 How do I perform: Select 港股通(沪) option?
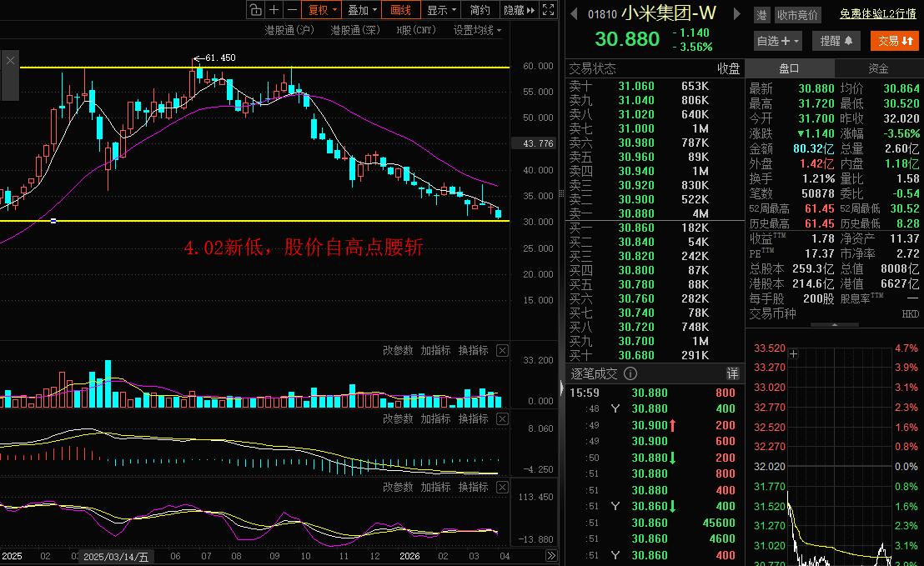(289, 30)
